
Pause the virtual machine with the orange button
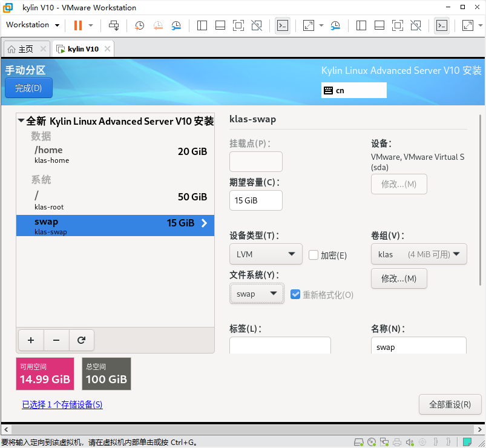[x=78, y=25]
